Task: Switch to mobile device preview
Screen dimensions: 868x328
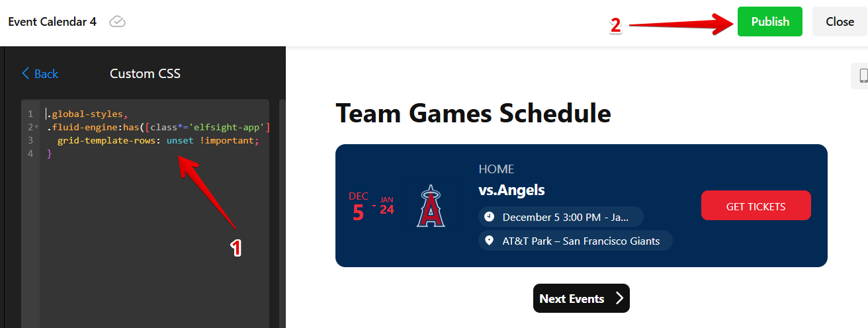Action: (x=862, y=76)
